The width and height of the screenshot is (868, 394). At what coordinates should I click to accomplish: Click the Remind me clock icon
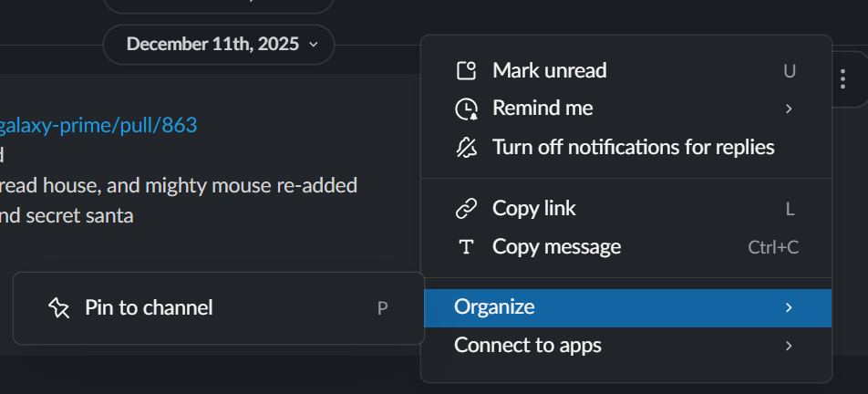466,109
